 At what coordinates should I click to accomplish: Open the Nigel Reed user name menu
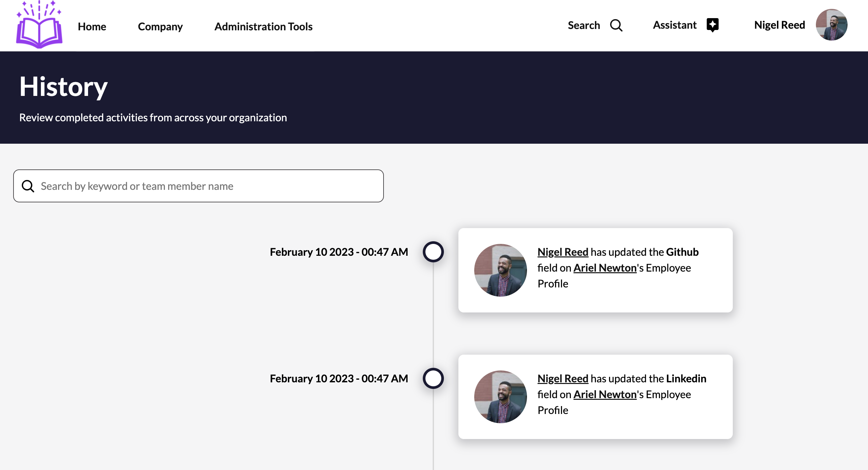pyautogui.click(x=779, y=25)
